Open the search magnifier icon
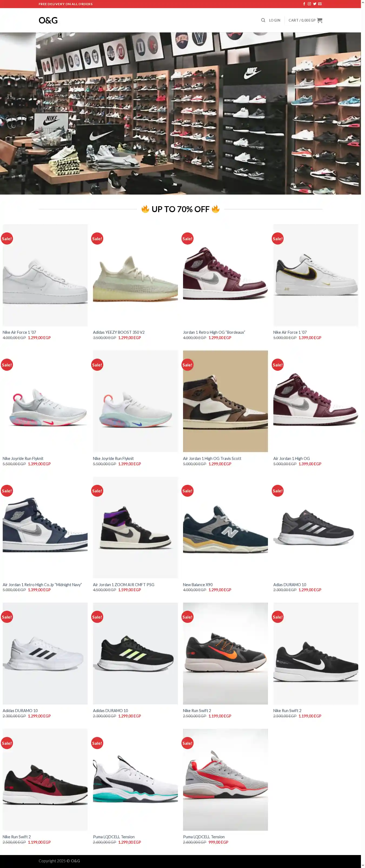This screenshot has height=868, width=365. point(263,20)
